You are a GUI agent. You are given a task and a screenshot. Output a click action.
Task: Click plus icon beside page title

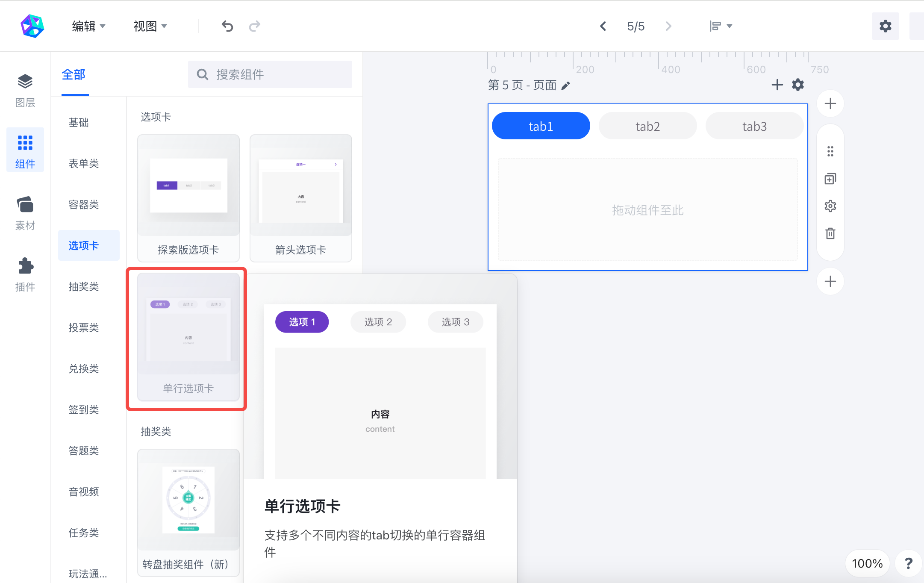pyautogui.click(x=777, y=85)
